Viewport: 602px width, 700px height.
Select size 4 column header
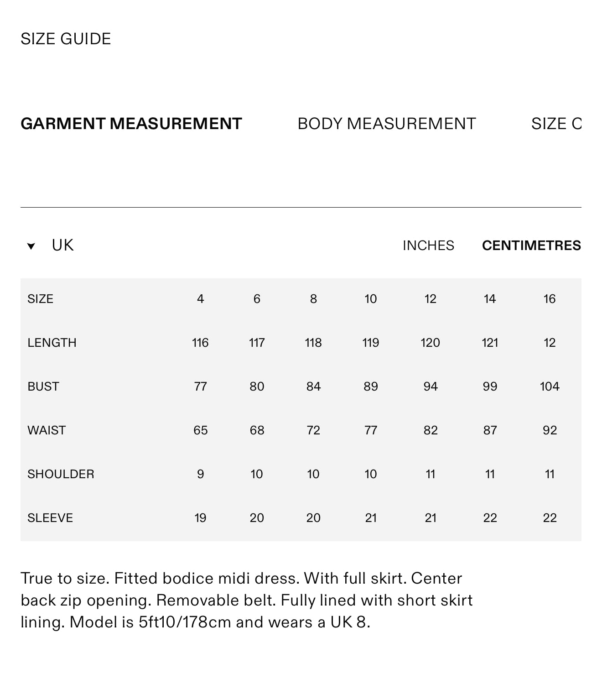pyautogui.click(x=200, y=299)
